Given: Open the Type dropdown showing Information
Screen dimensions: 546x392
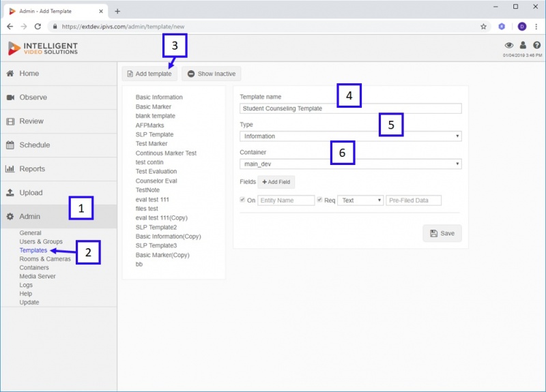Looking at the screenshot, I should (x=351, y=136).
